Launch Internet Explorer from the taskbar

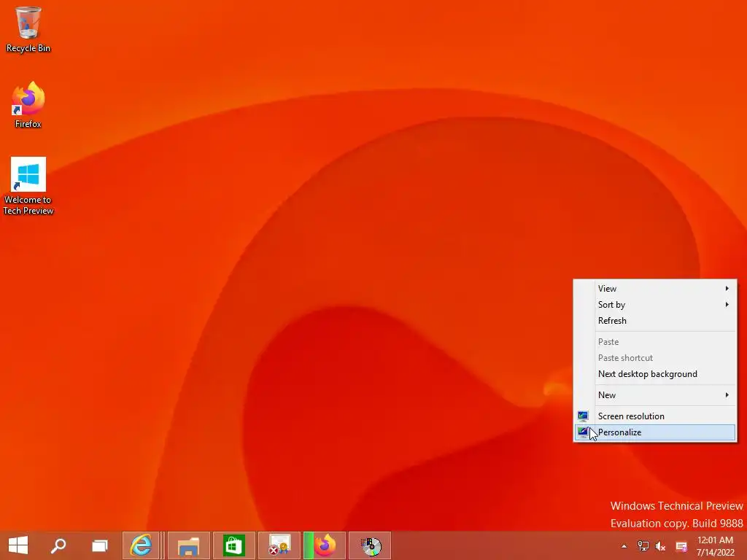(141, 545)
